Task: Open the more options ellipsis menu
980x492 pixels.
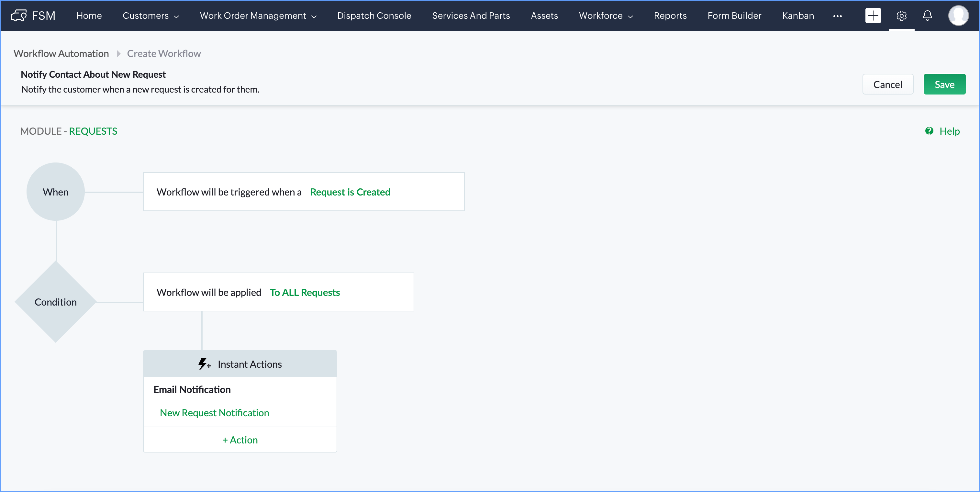Action: [x=837, y=16]
